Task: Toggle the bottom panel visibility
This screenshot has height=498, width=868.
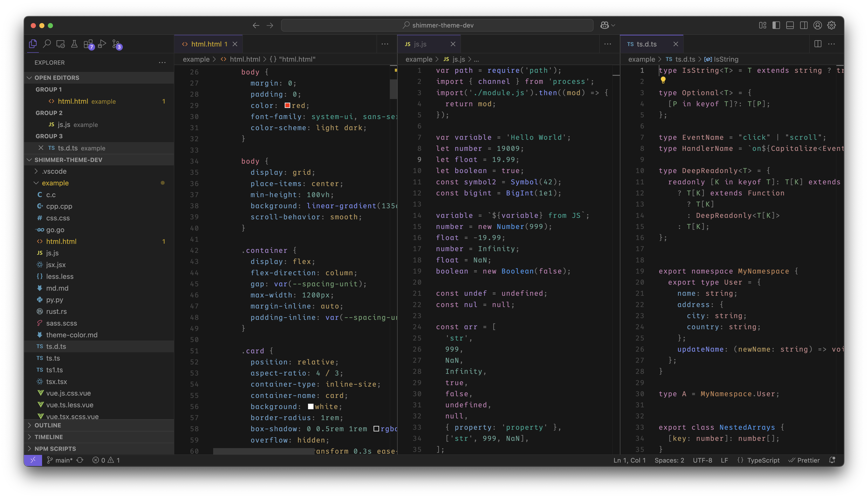Action: coord(790,25)
